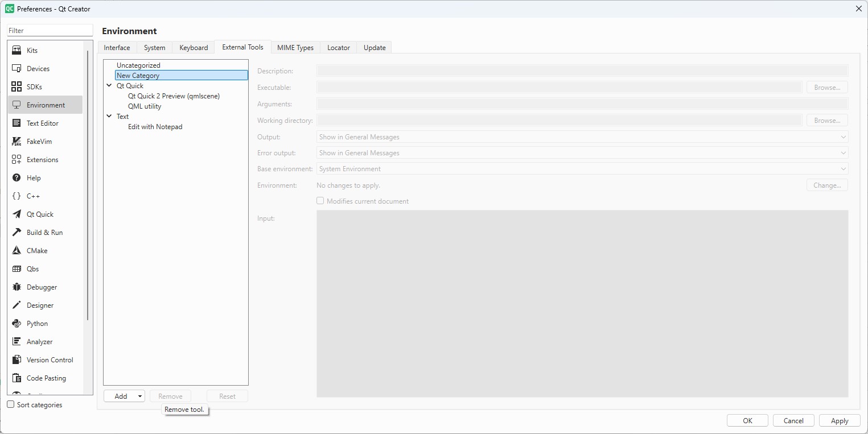Image resolution: width=868 pixels, height=434 pixels.
Task: Open the Kits settings category icon
Action: pos(17,51)
